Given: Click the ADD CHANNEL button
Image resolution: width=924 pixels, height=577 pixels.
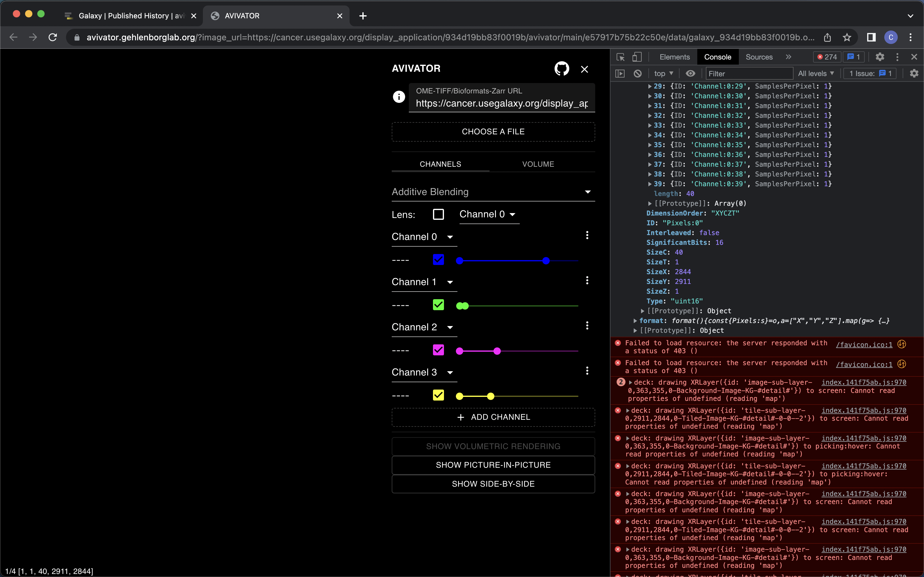Looking at the screenshot, I should [x=493, y=417].
